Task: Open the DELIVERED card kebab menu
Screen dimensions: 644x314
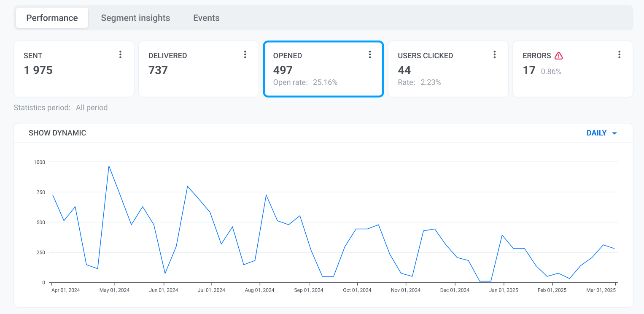Action: point(245,54)
